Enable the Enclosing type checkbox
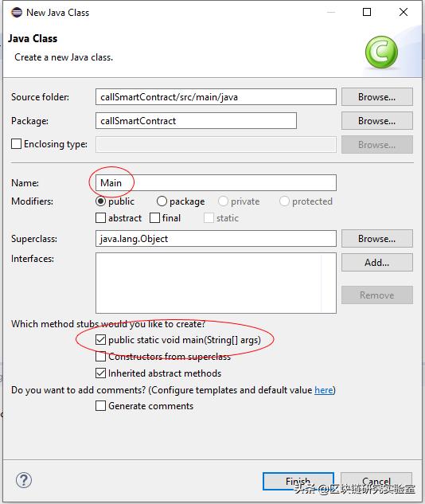This screenshot has width=425, height=504. pyautogui.click(x=16, y=143)
